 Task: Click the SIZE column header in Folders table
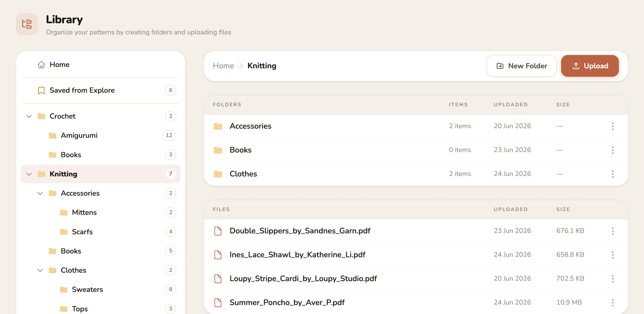(563, 105)
